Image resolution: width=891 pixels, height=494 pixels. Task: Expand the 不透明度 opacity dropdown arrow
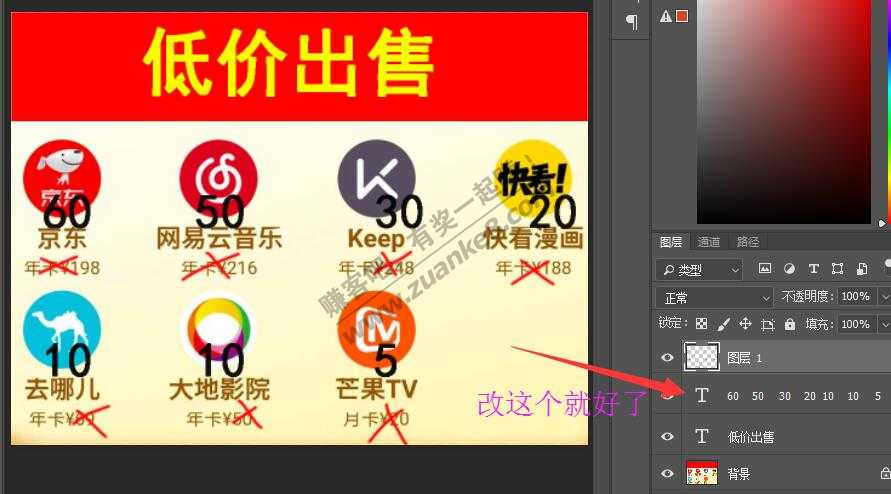[884, 297]
